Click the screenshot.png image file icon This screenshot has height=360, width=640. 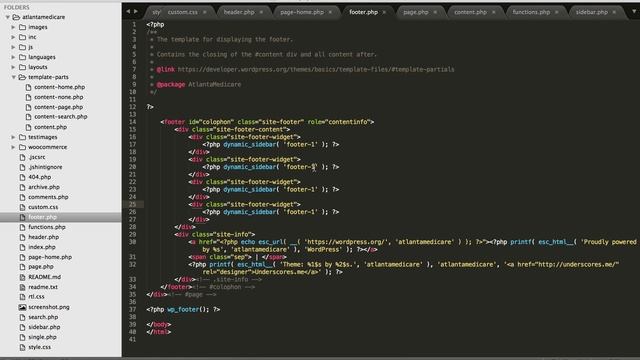[22, 307]
